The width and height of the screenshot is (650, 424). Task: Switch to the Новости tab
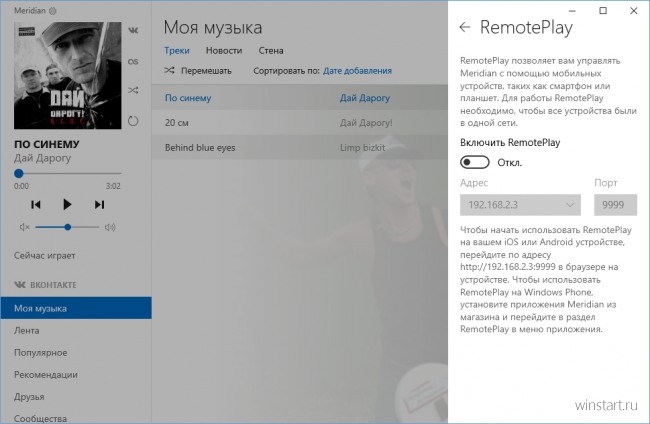[224, 51]
